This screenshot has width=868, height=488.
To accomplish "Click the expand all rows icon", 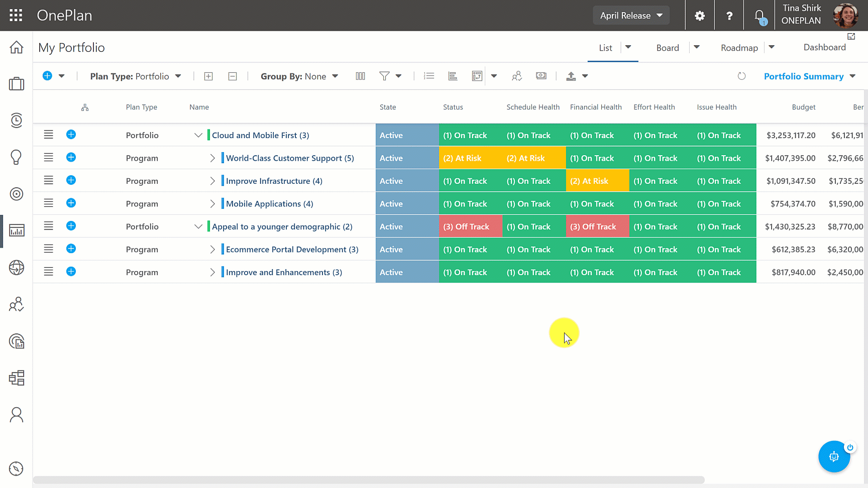I will point(208,76).
